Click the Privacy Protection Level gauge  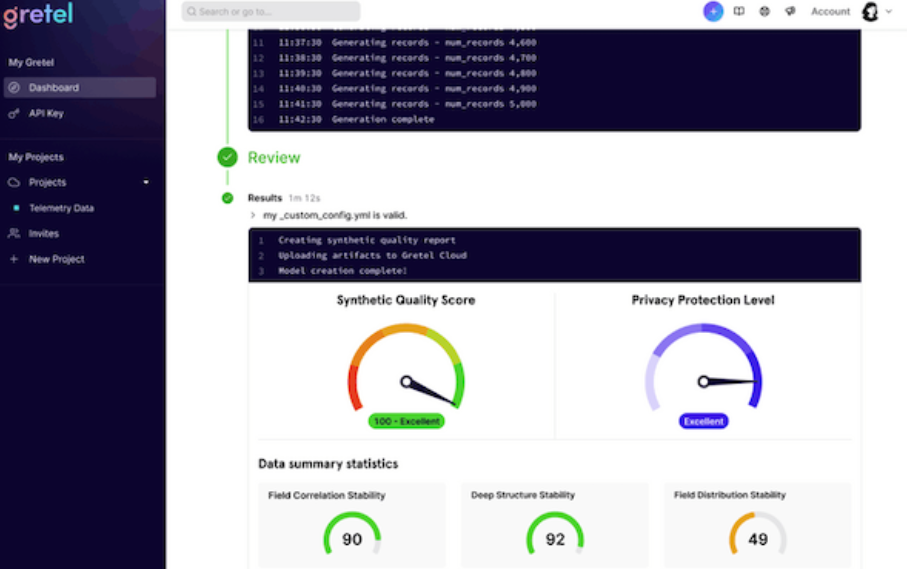[x=703, y=370]
